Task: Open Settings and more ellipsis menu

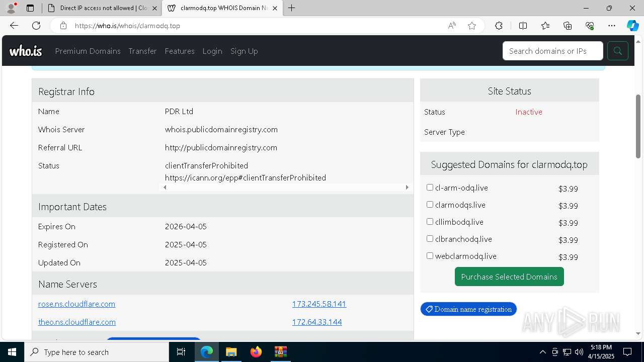Action: tap(612, 26)
